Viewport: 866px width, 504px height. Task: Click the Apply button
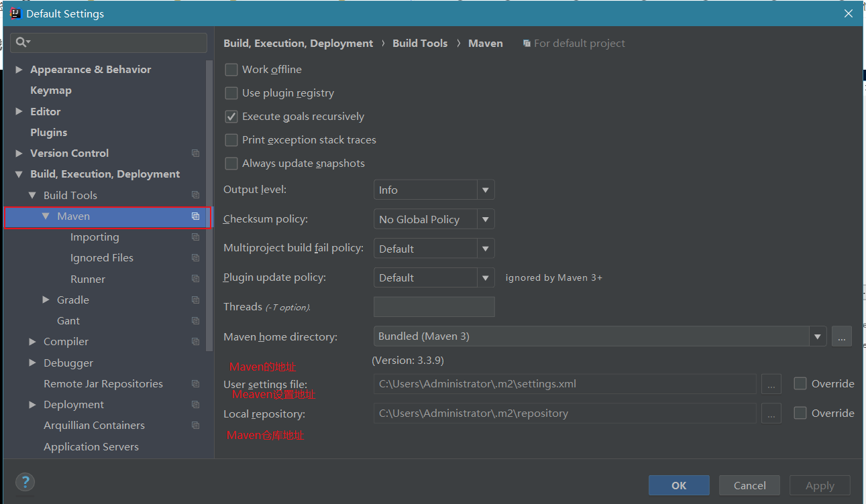pos(820,485)
